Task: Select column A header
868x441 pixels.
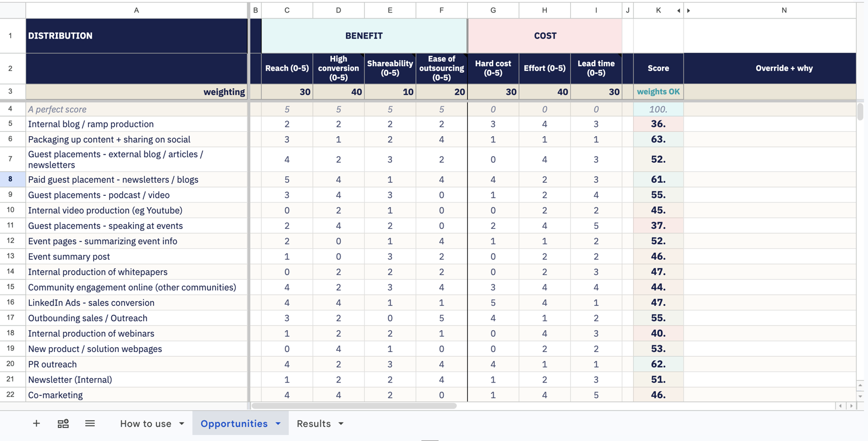Action: tap(137, 10)
